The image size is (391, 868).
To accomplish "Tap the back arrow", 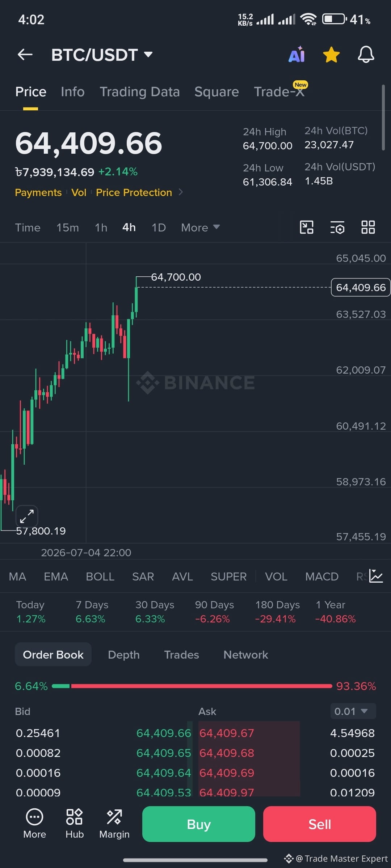I will pos(25,55).
